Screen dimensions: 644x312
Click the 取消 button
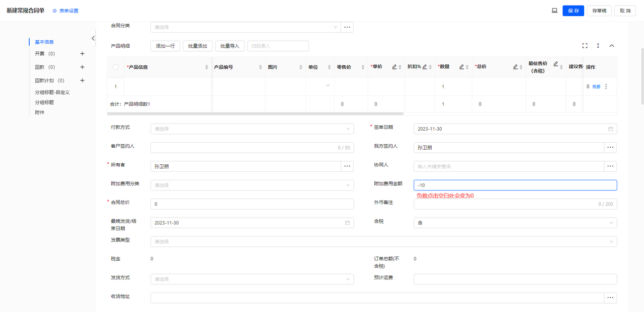click(x=625, y=11)
